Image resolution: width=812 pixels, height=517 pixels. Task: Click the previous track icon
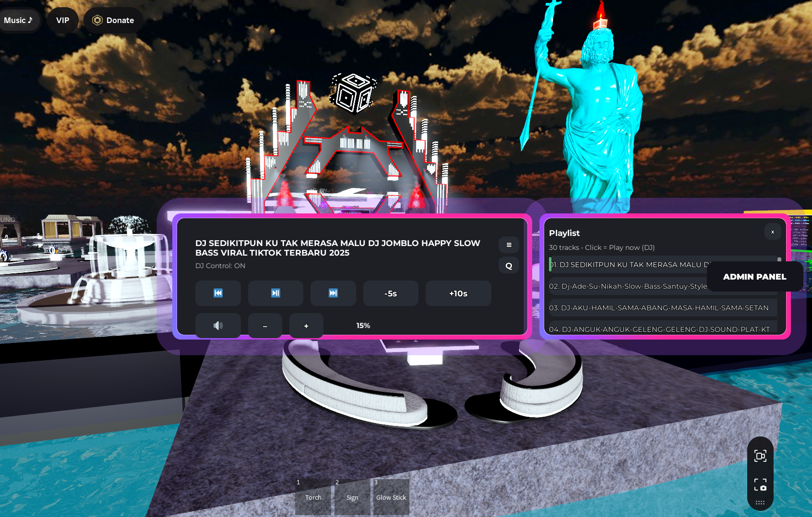(x=218, y=293)
